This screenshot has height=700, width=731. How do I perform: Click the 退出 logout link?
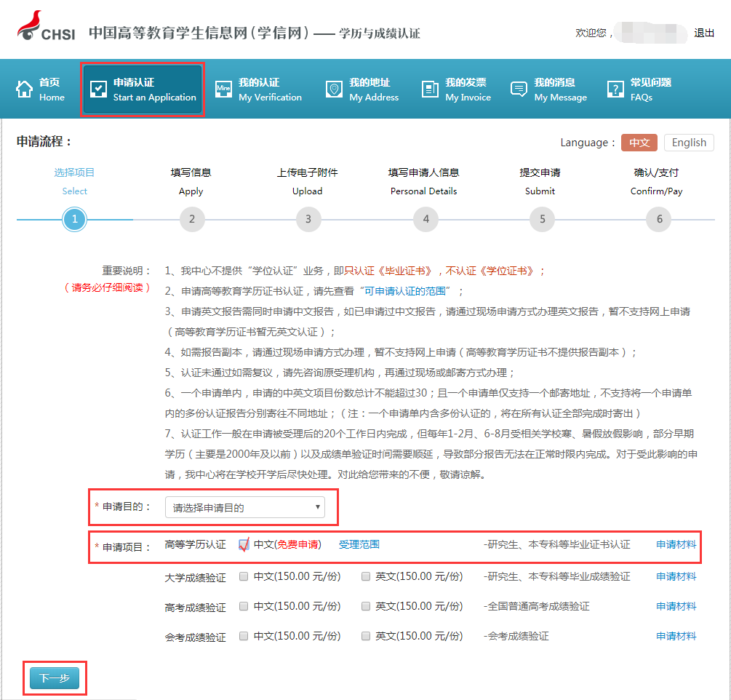coord(704,33)
